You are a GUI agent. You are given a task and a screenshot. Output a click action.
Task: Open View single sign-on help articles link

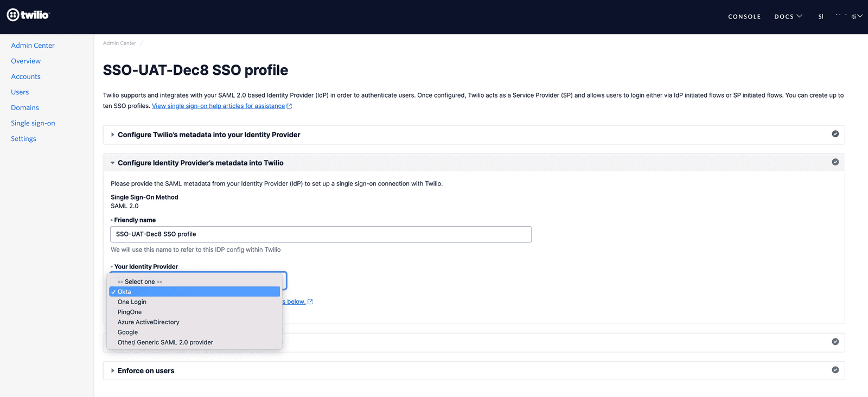click(218, 106)
